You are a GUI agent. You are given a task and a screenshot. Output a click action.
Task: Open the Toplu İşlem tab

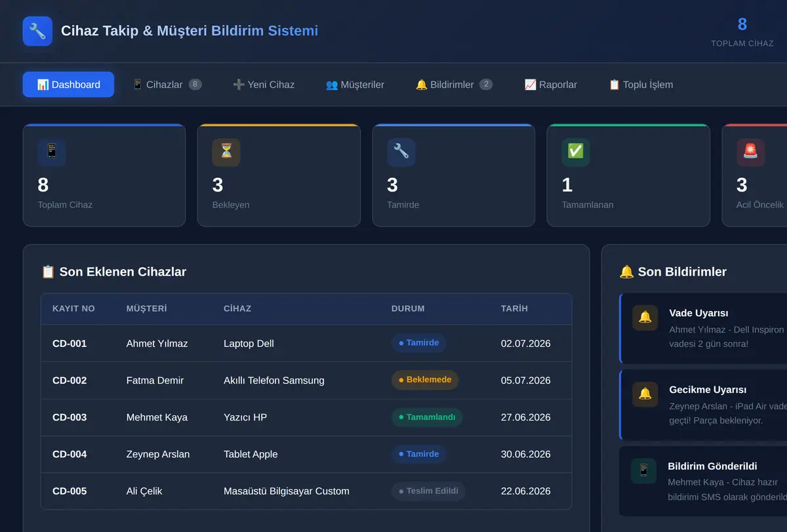tap(641, 85)
